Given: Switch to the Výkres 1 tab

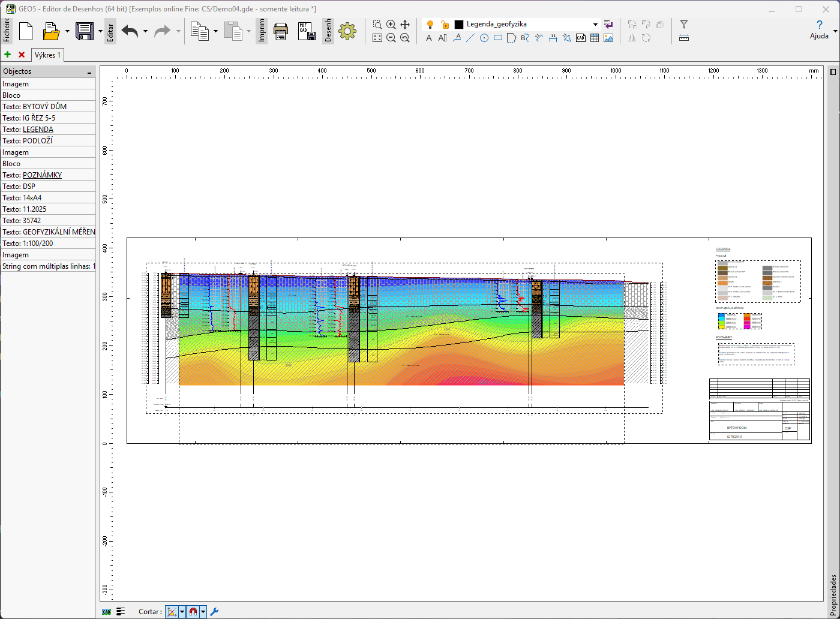Looking at the screenshot, I should [47, 55].
